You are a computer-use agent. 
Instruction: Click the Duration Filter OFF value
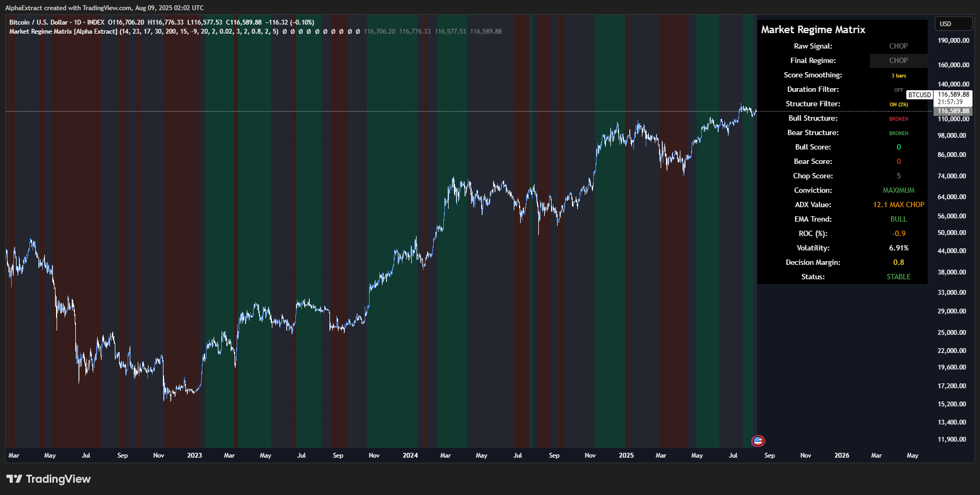point(899,90)
